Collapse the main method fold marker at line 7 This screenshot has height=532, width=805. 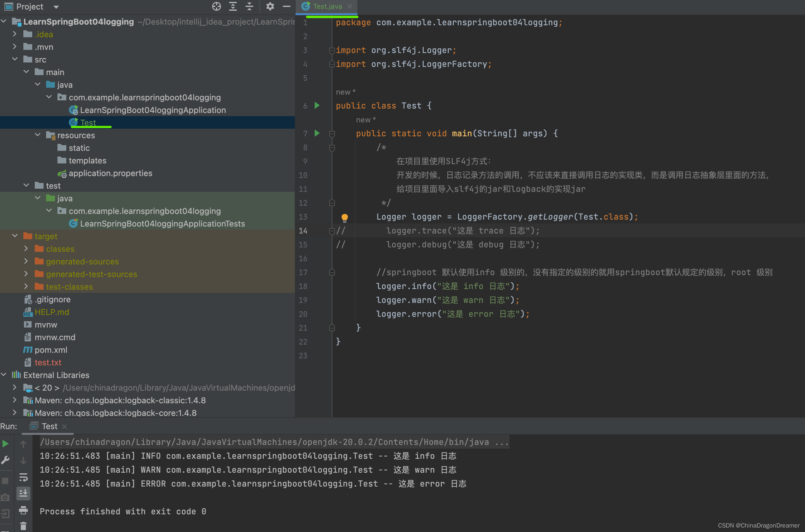332,134
